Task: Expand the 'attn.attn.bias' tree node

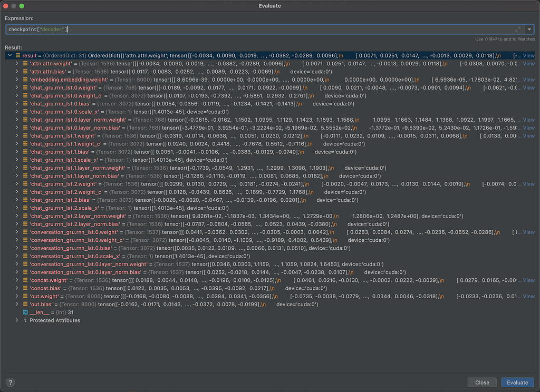Action: pos(16,71)
